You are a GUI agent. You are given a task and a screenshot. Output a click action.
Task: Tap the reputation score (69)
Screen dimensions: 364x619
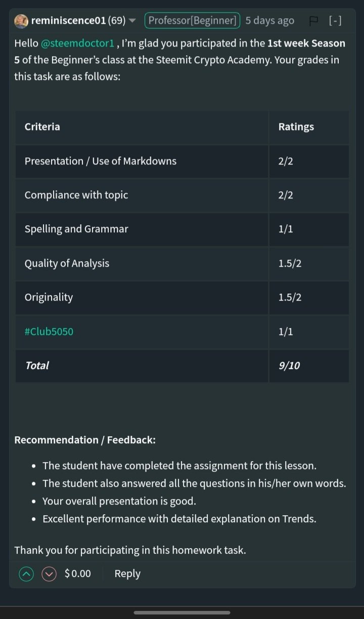117,21
